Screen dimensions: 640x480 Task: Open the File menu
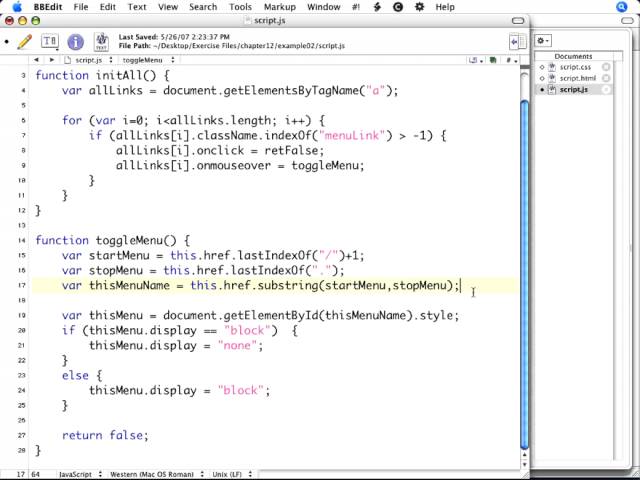[x=81, y=7]
